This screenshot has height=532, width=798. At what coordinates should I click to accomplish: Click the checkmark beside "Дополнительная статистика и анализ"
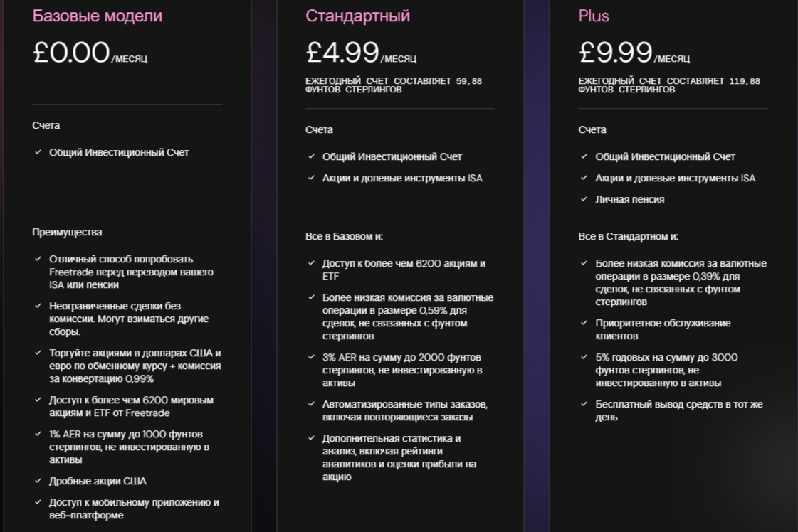(x=311, y=439)
